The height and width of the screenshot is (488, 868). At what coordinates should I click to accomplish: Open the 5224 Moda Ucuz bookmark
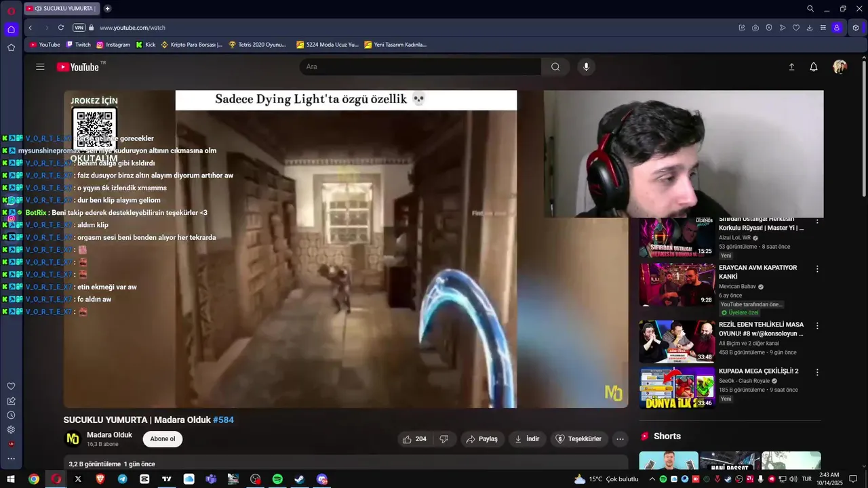[x=328, y=45]
